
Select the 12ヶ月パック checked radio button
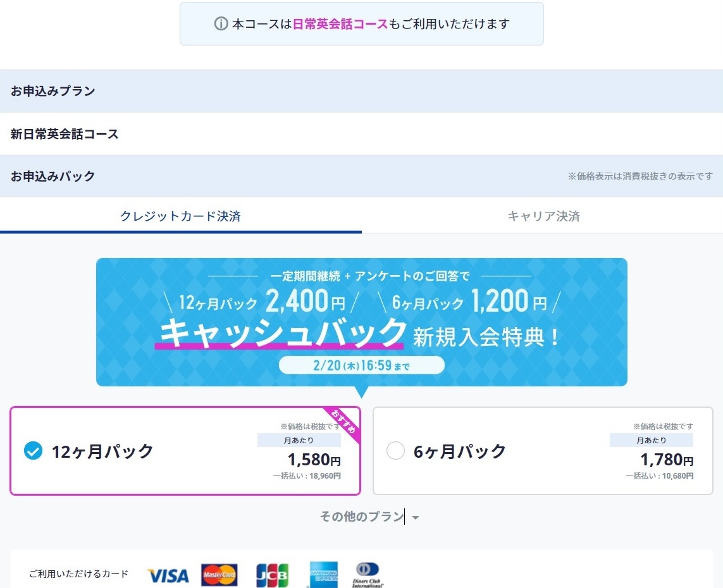(33, 451)
